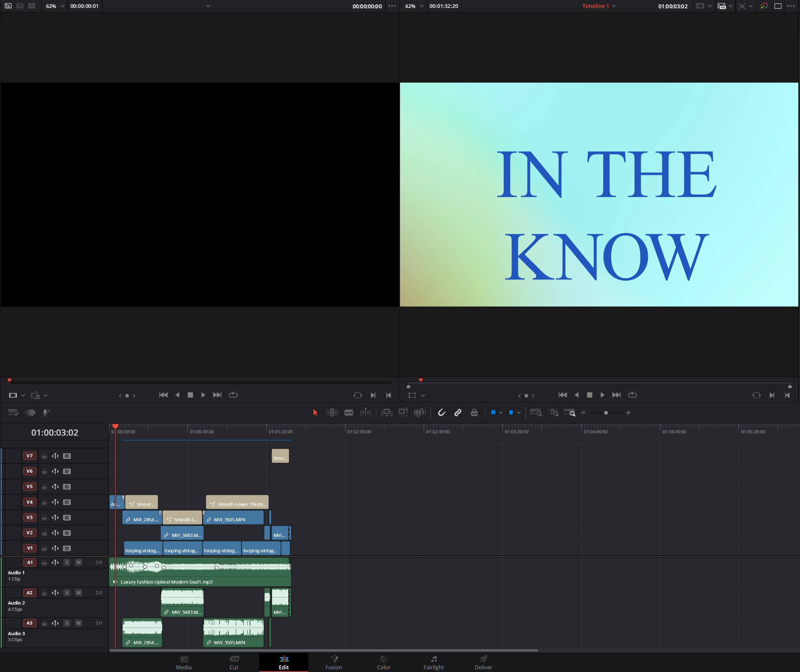The image size is (800, 672).
Task: Toggle loop in timeline viewer
Action: click(x=632, y=395)
